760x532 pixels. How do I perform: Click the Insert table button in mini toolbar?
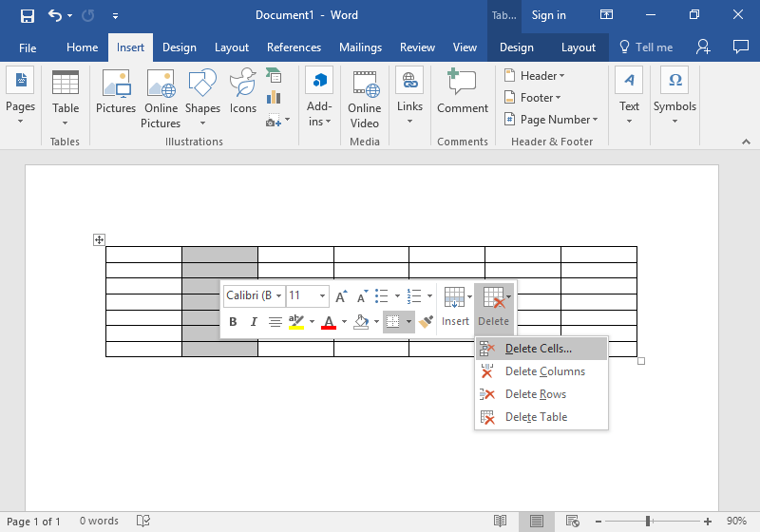455,307
